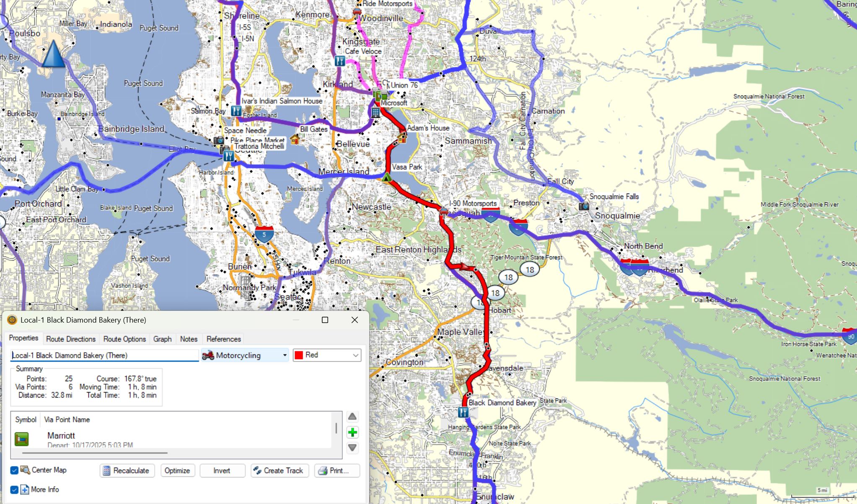Click the Marriott lodging symbol in list
Viewport: 857px width, 504px height.
[22, 439]
